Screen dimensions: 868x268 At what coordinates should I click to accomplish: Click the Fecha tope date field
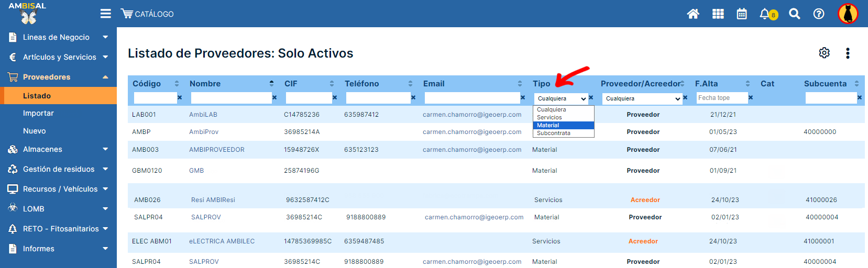(x=721, y=98)
